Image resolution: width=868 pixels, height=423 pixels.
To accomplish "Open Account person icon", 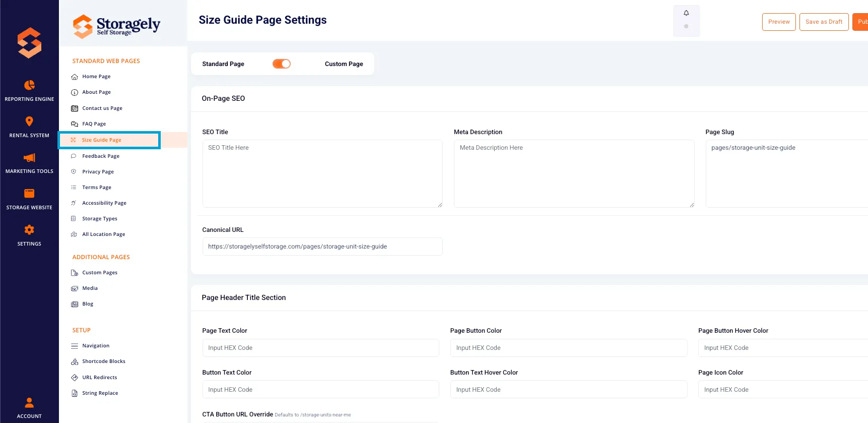I will [29, 402].
